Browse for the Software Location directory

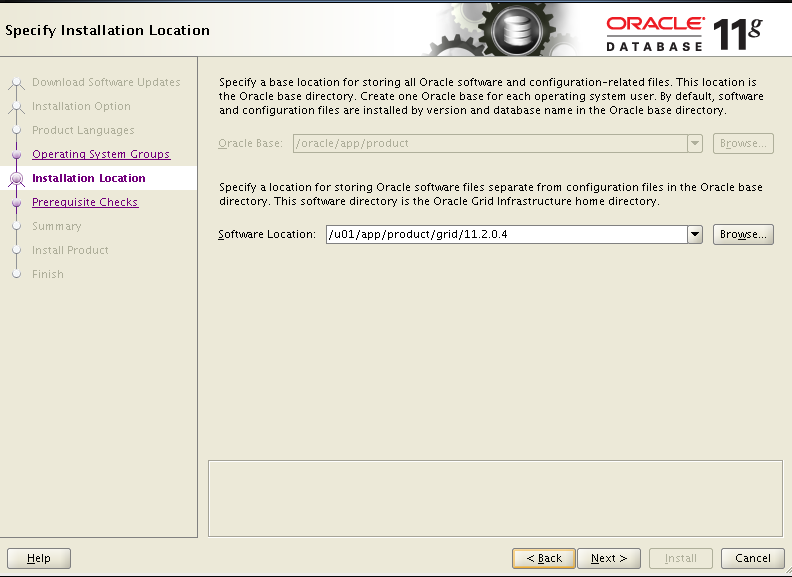point(743,234)
